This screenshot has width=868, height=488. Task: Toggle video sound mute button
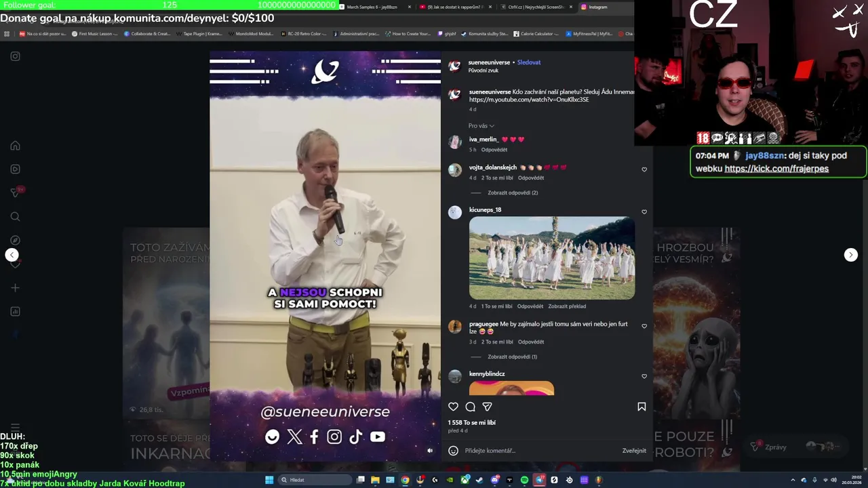point(429,451)
